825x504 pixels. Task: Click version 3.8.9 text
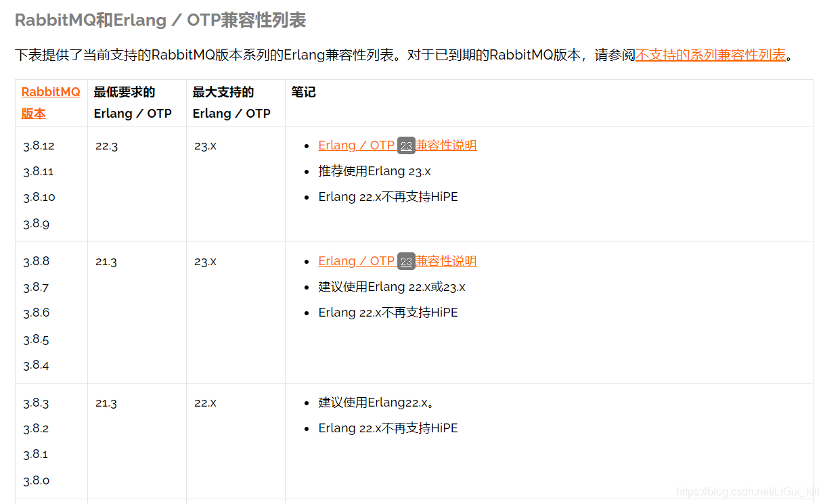[x=36, y=223]
